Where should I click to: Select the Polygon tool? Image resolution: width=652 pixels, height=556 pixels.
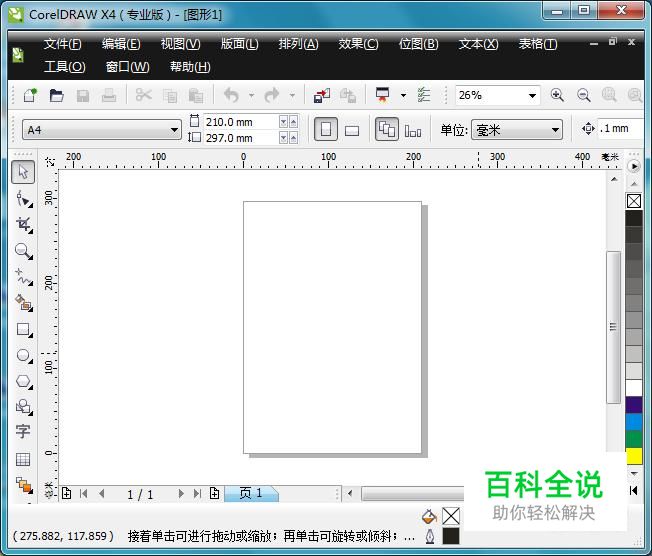(24, 381)
